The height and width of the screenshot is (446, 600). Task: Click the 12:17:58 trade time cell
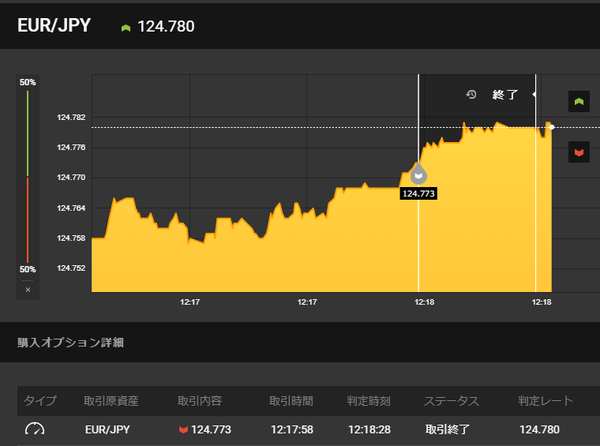[292, 430]
